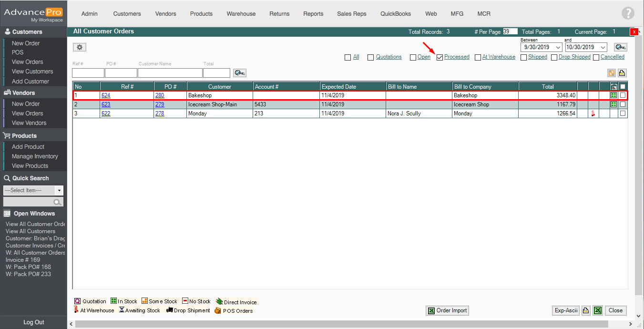Click the search icon beside the Total filter

239,73
